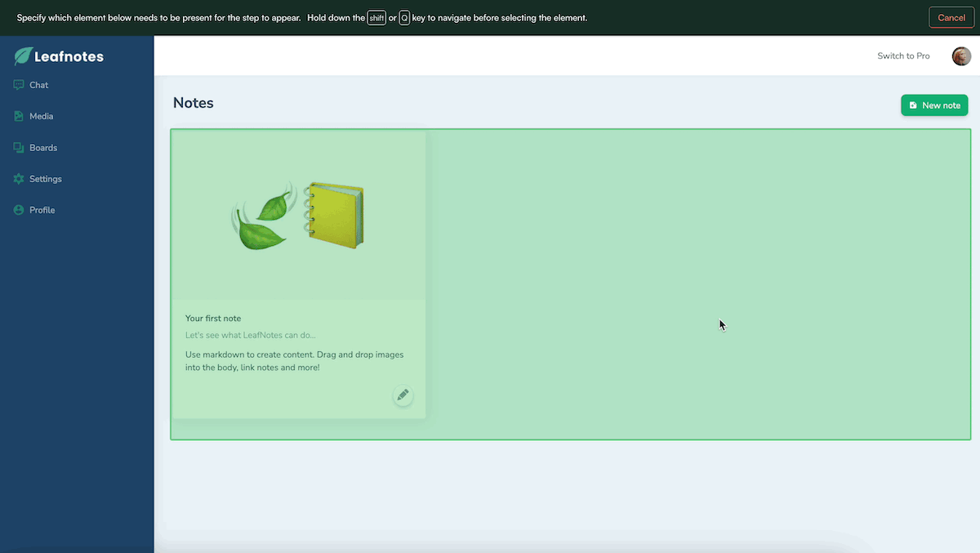Select the leaves and notebook thumbnail
Screen dimensions: 980x553
(299, 216)
